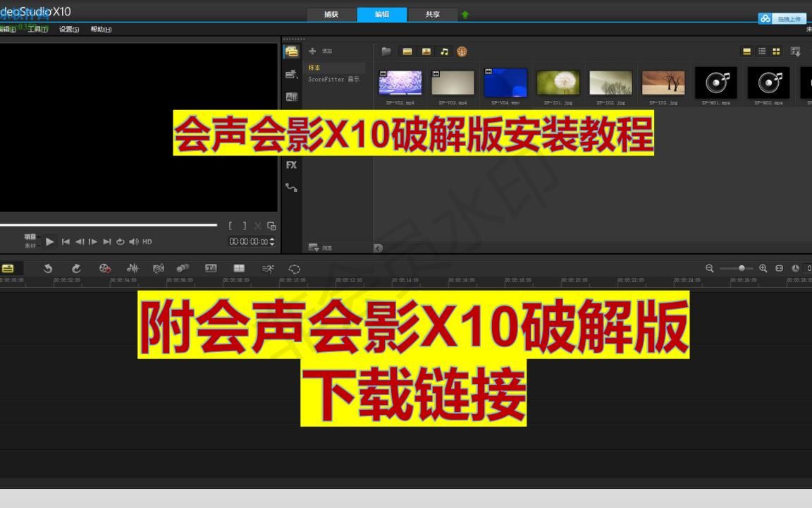Select 素材 (Clip) preview mode
Screen dimensions: 812x508
coord(30,246)
